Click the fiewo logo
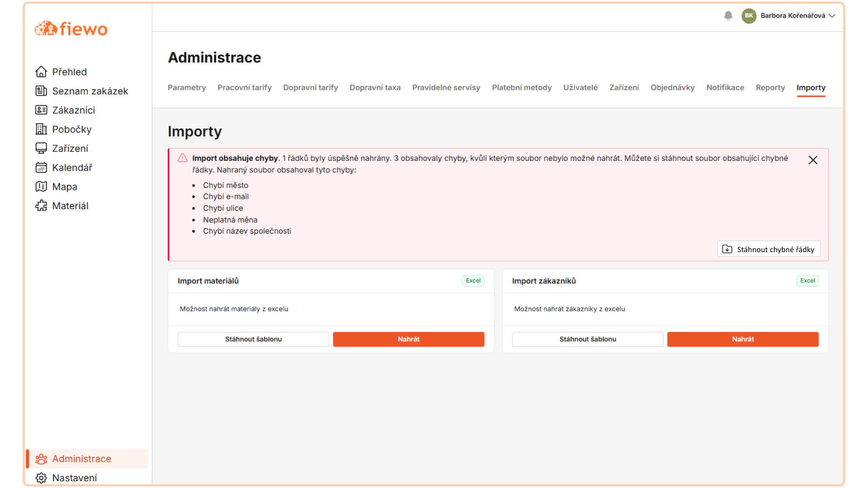Image resolution: width=868 pixels, height=488 pixels. [x=71, y=29]
